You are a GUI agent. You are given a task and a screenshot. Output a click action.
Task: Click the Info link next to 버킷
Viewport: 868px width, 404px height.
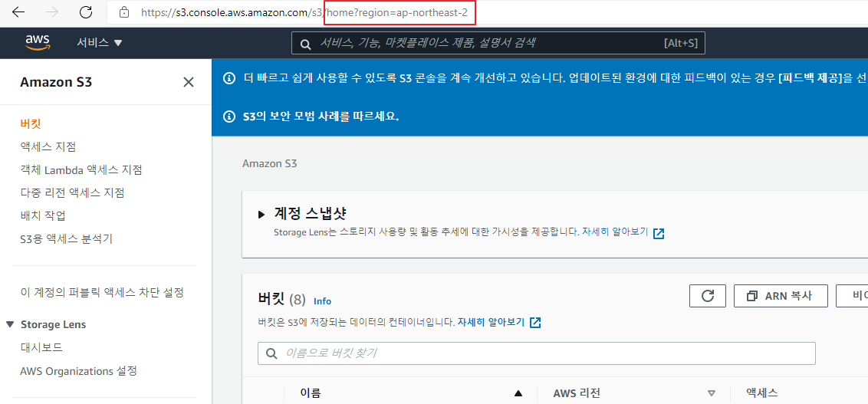(x=322, y=301)
